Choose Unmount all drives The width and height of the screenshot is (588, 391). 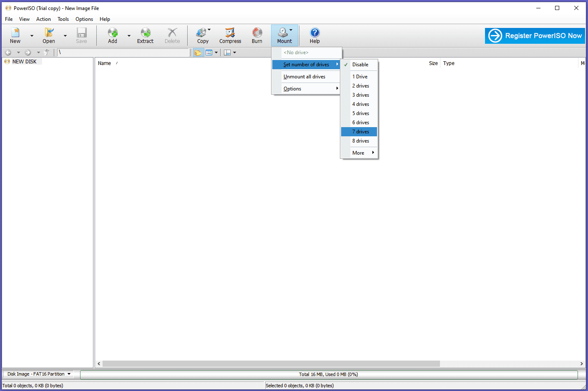[x=306, y=77]
